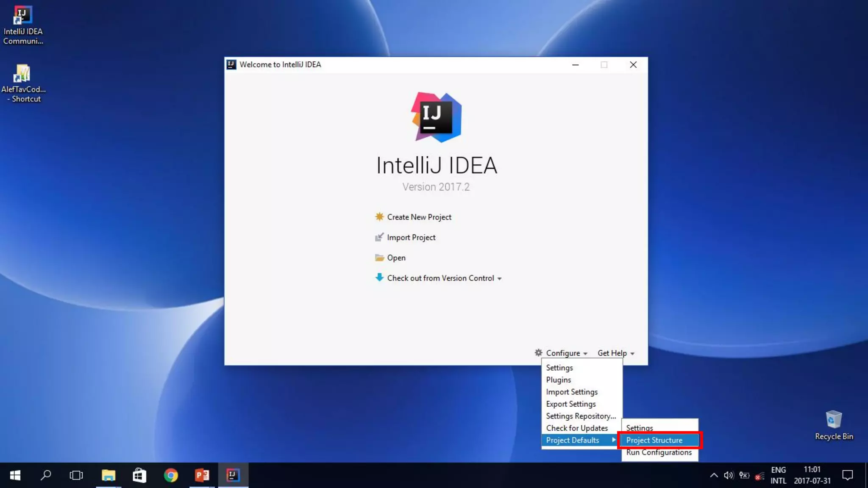Choose Project Structure in submenu
The image size is (868, 488).
(x=659, y=440)
